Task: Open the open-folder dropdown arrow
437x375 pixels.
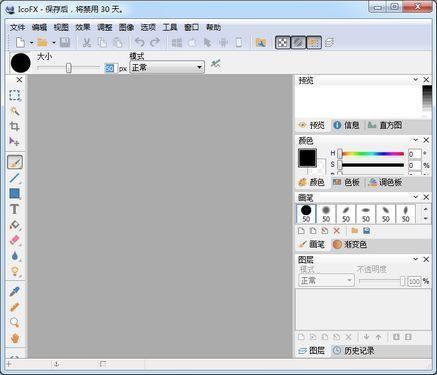Action: tap(53, 43)
